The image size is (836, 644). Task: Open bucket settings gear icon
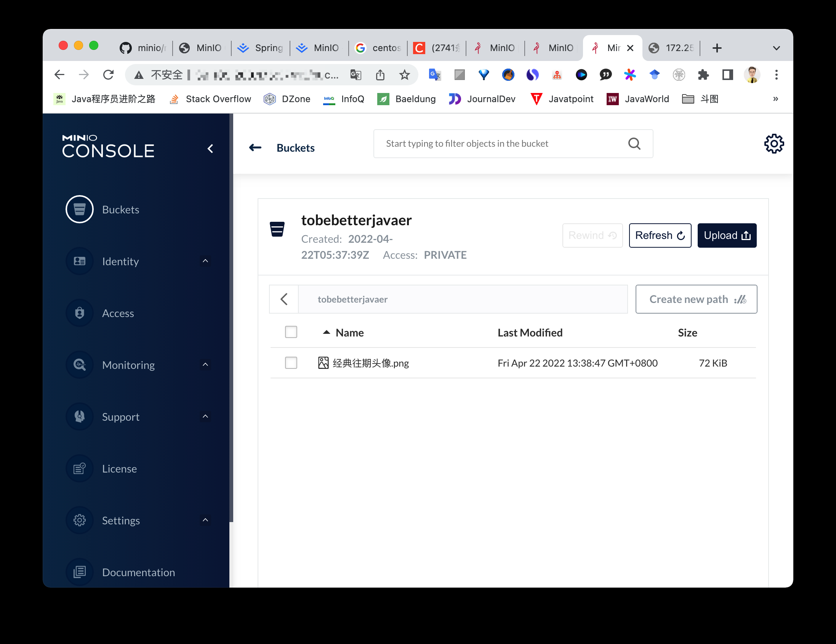coord(774,144)
